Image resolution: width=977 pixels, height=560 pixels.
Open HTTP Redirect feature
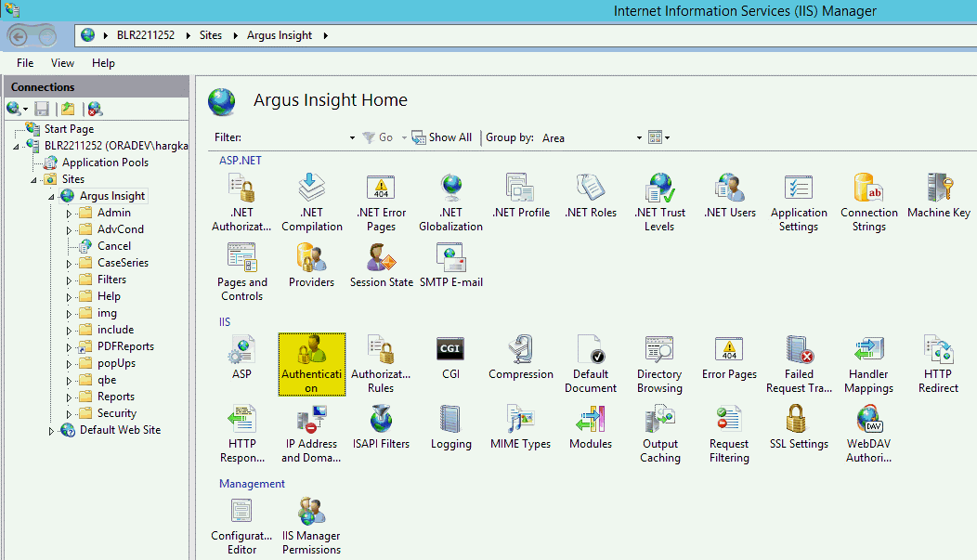point(938,364)
